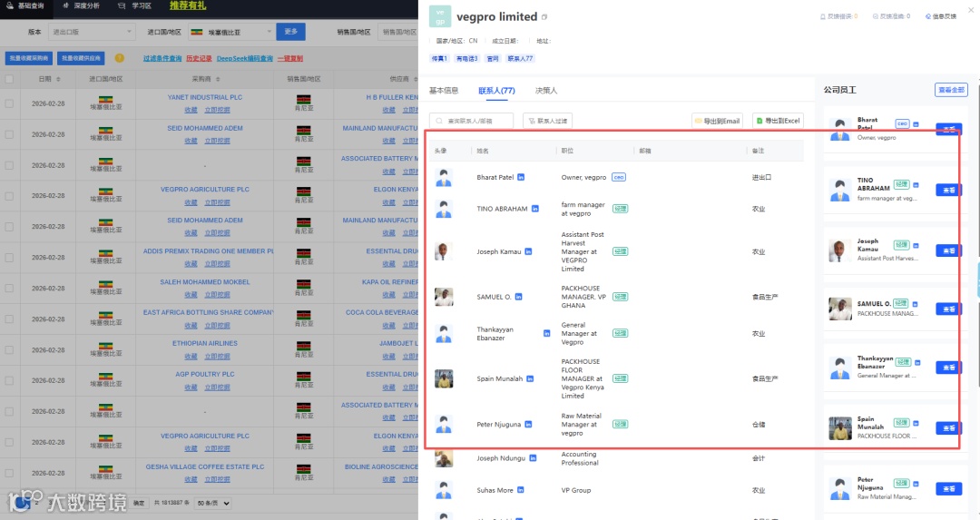The height and width of the screenshot is (520, 980).
Task: Click 导出到Email button
Action: tap(717, 121)
